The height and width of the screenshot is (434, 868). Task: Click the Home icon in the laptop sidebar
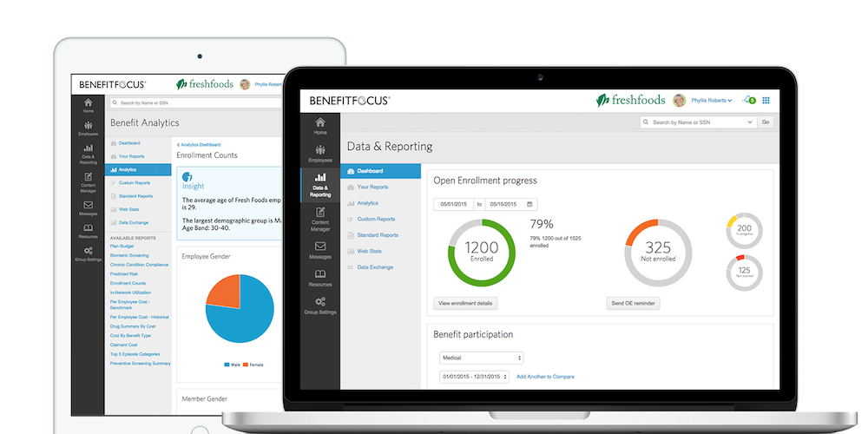pyautogui.click(x=320, y=123)
